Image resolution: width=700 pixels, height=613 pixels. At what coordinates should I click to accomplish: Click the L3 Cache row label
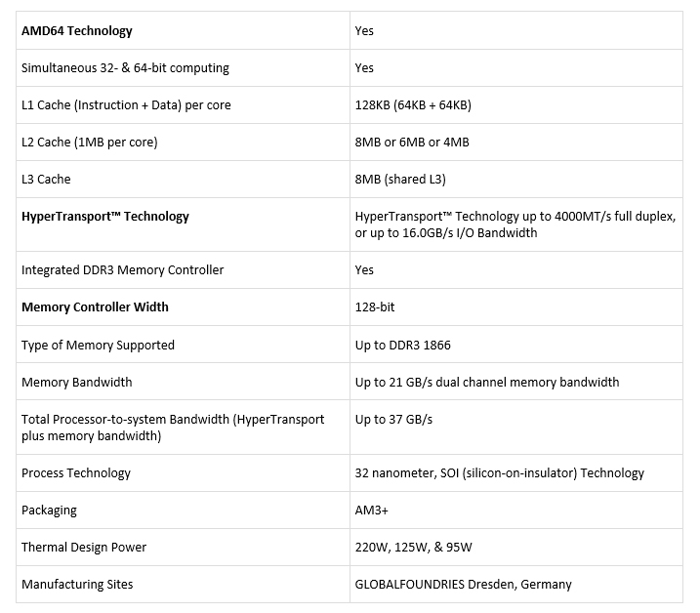(x=46, y=179)
